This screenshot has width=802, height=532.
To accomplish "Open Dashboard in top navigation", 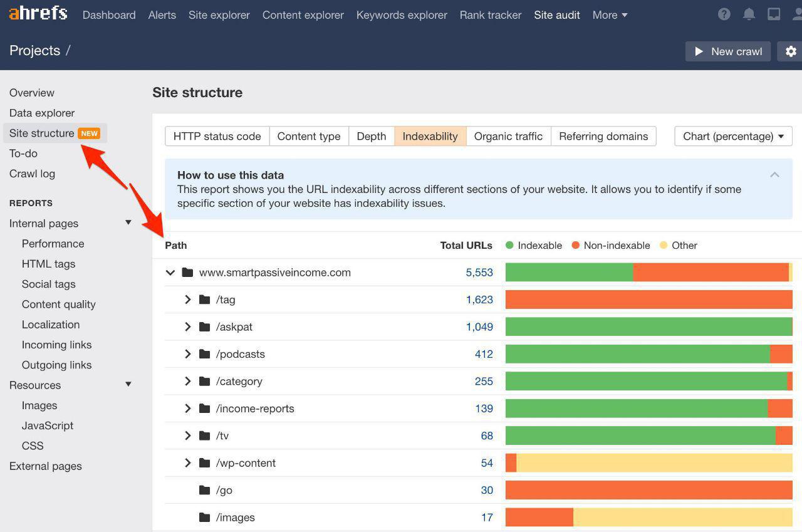I will (x=109, y=15).
